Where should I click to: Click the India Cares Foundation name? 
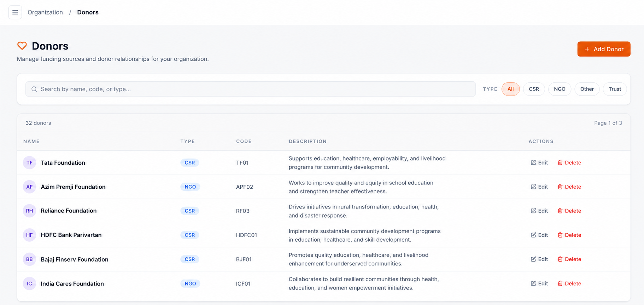pyautogui.click(x=72, y=283)
